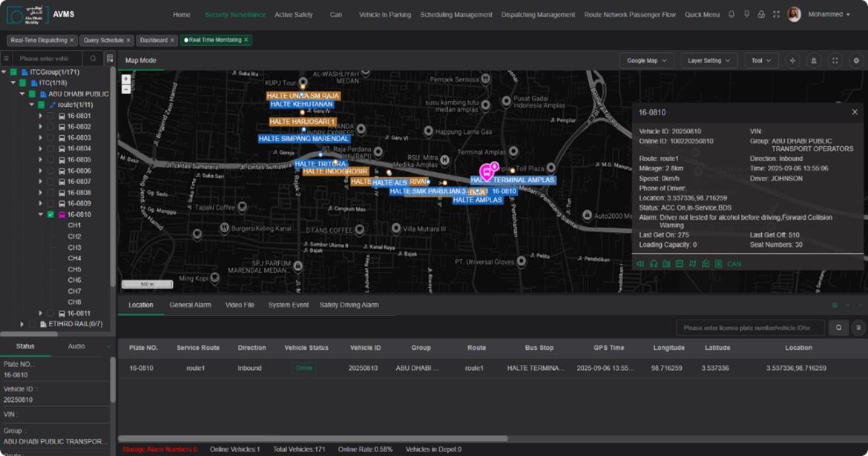Image resolution: width=868 pixels, height=456 pixels.
Task: Zoom in on the map
Action: [126, 79]
